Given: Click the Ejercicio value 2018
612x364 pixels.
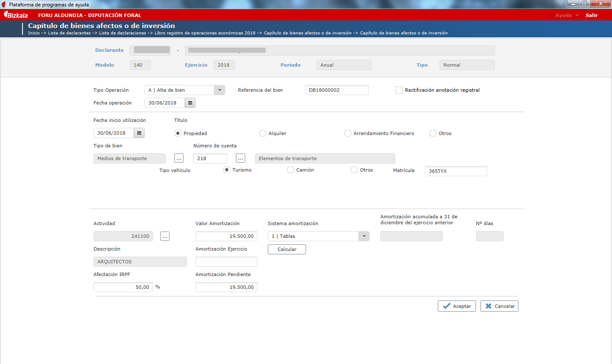Looking at the screenshot, I should tap(224, 65).
